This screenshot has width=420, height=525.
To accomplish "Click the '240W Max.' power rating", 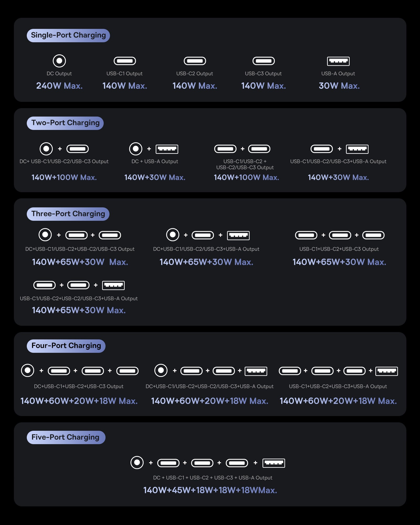I will pos(59,86).
